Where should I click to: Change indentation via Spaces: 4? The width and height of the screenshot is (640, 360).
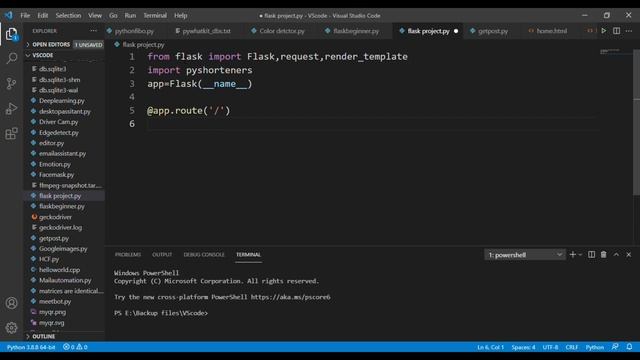523,347
